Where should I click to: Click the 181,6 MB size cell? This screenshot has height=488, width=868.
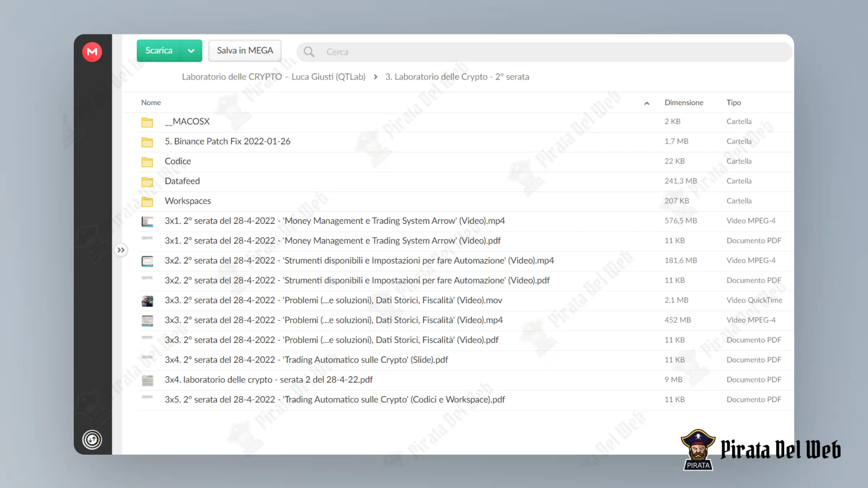coord(681,261)
